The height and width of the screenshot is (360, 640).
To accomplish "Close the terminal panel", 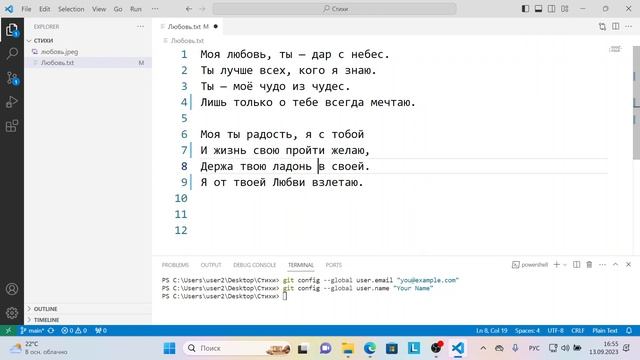I will 629,264.
